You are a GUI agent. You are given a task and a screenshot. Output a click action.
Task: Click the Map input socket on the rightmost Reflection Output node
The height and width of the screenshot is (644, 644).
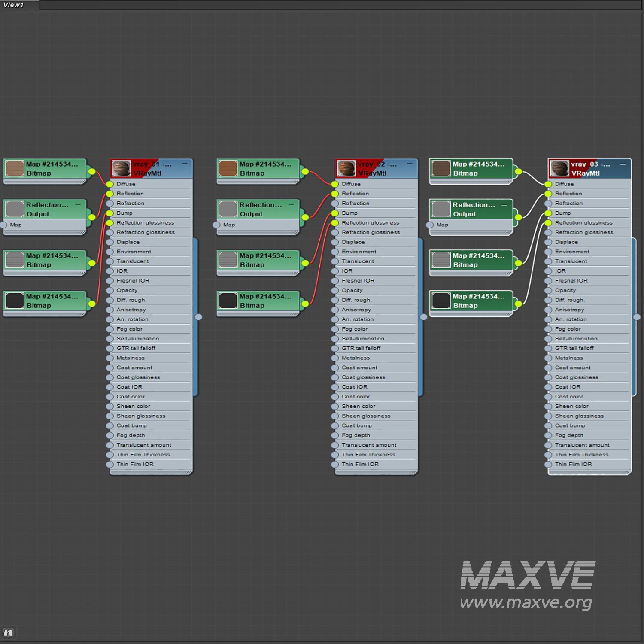point(430,225)
